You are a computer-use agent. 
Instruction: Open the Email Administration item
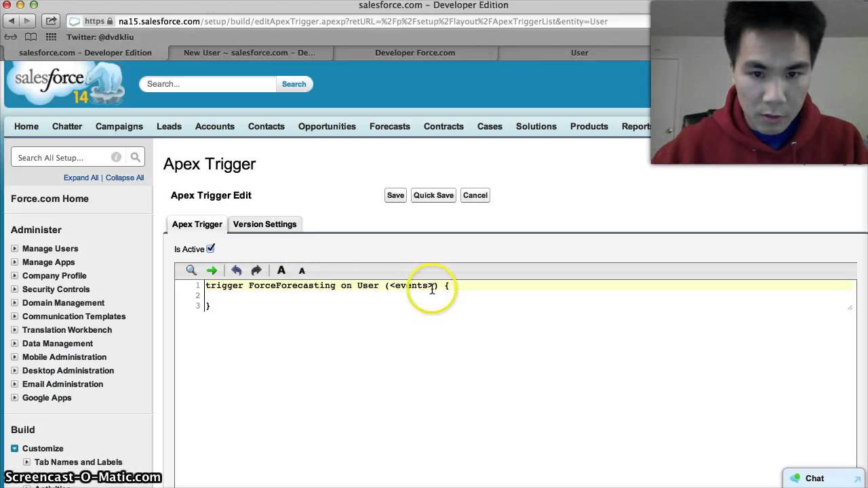(x=62, y=384)
